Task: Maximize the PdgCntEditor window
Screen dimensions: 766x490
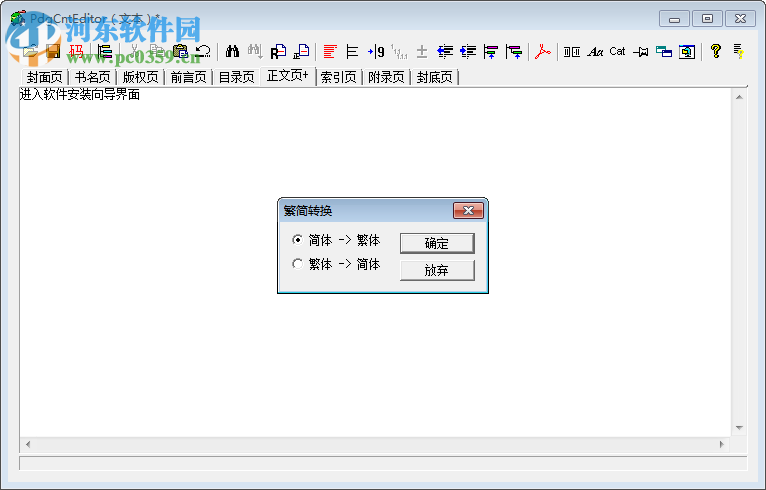Action: pos(707,19)
